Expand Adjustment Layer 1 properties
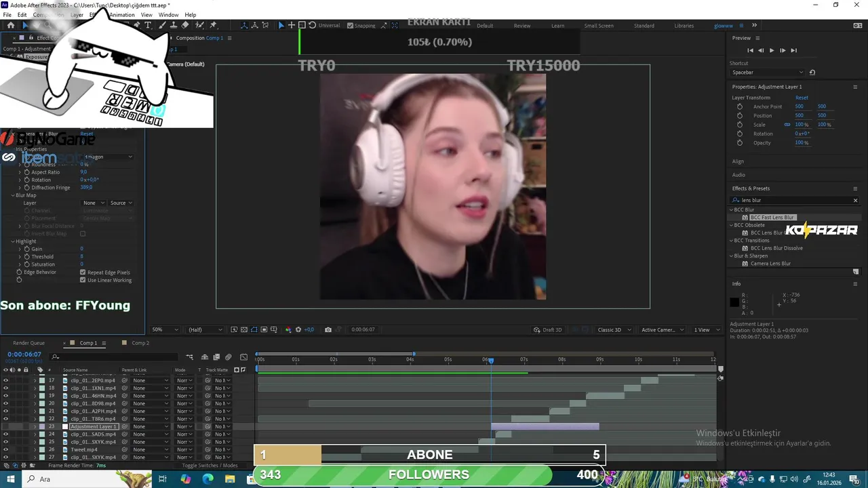868x488 pixels. 35,426
